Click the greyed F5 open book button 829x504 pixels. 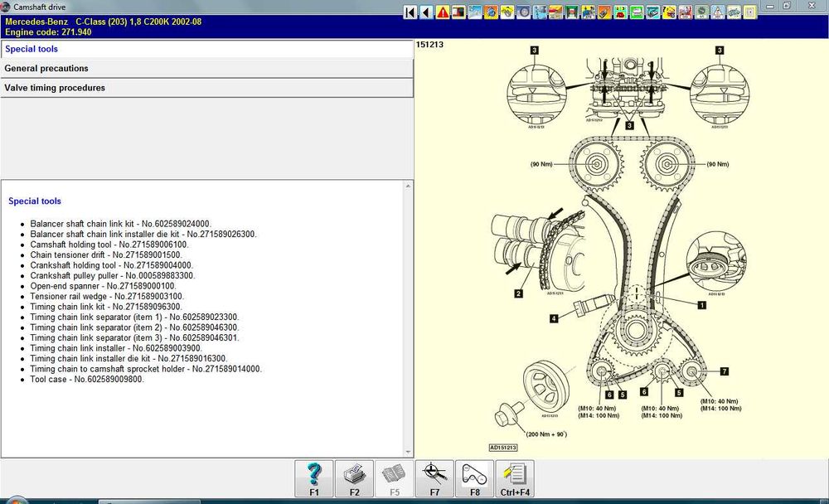click(395, 478)
